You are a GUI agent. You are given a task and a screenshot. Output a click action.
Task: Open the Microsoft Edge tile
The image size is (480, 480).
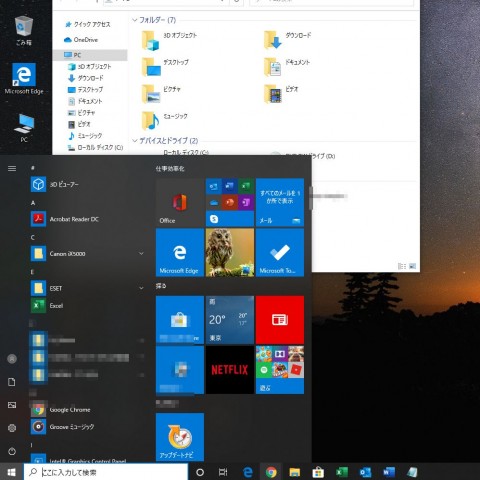(x=180, y=252)
